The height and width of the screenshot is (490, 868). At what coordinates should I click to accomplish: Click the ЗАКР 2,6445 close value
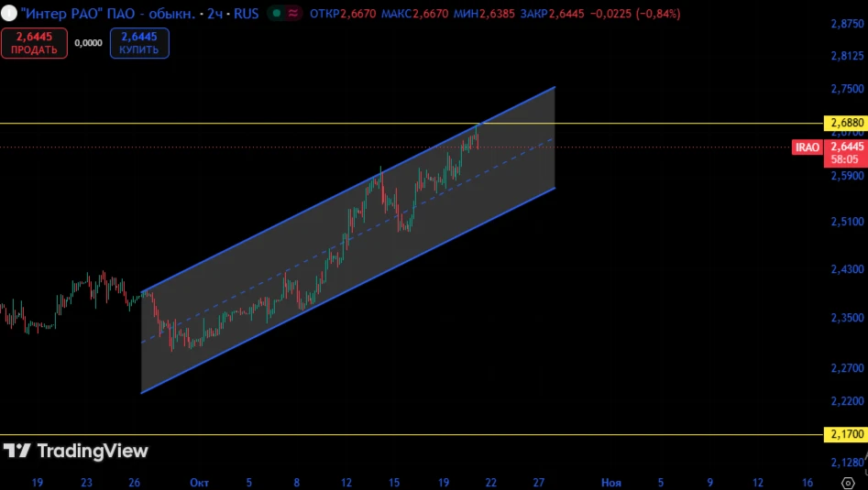[x=552, y=13]
